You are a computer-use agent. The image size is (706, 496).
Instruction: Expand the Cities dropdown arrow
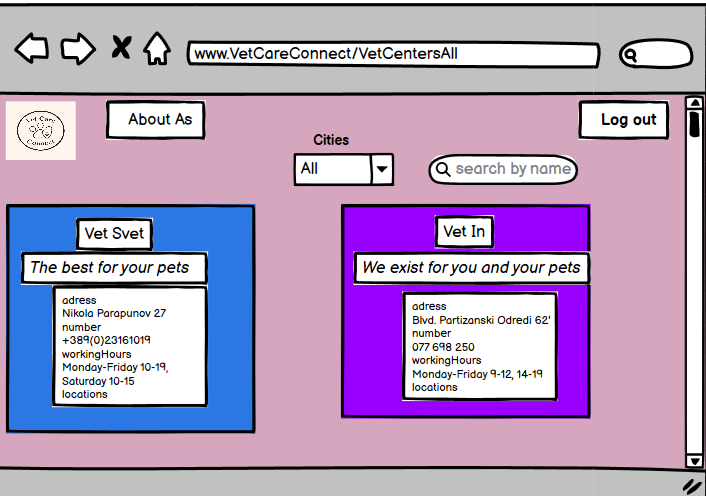382,170
